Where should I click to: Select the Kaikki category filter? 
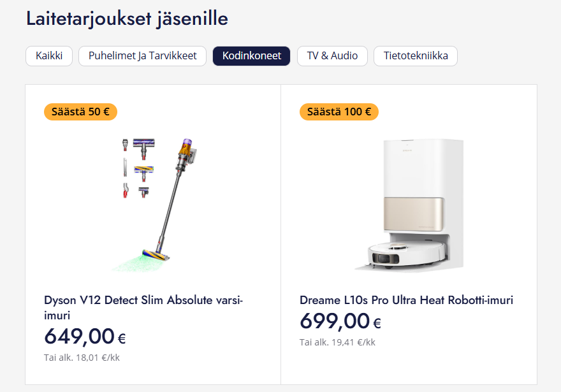tap(49, 56)
